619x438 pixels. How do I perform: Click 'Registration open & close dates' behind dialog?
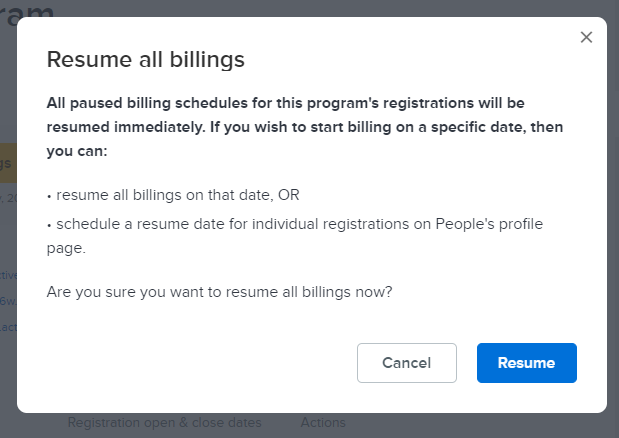point(165,423)
